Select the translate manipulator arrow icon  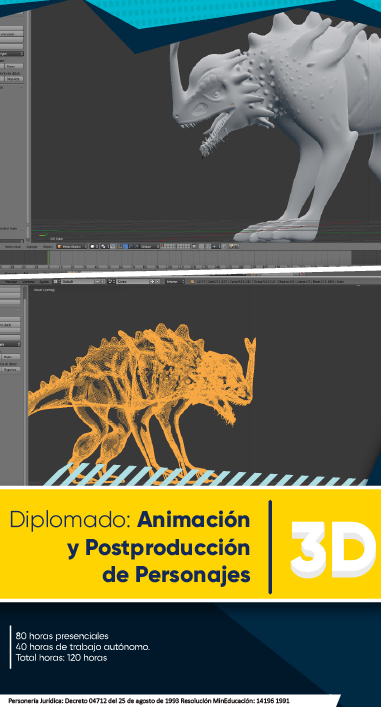125,247
